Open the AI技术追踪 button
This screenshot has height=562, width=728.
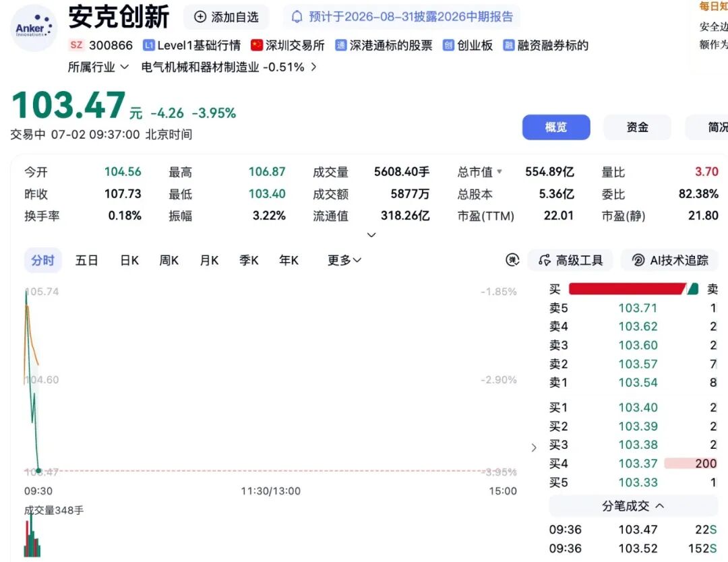click(x=669, y=260)
